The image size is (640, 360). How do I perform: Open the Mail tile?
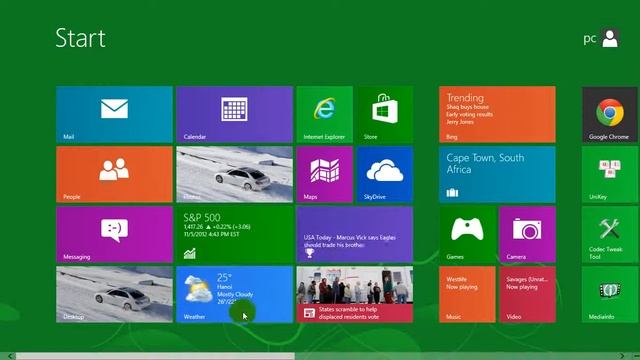114,114
